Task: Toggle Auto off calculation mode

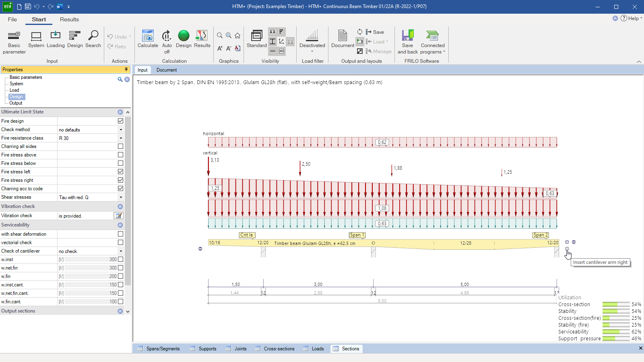Action: pyautogui.click(x=167, y=42)
